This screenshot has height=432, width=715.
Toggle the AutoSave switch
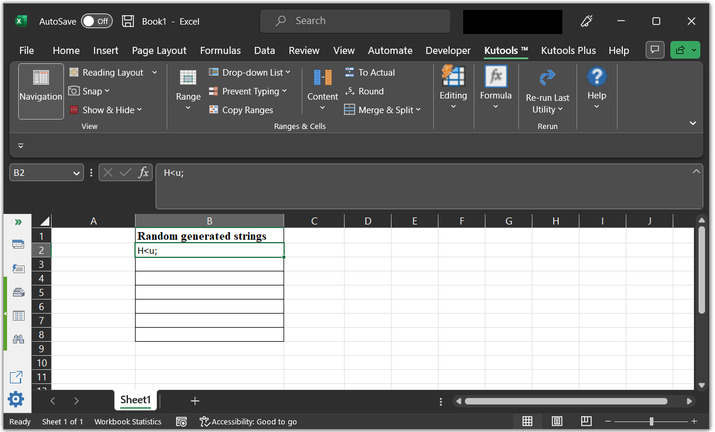(96, 21)
